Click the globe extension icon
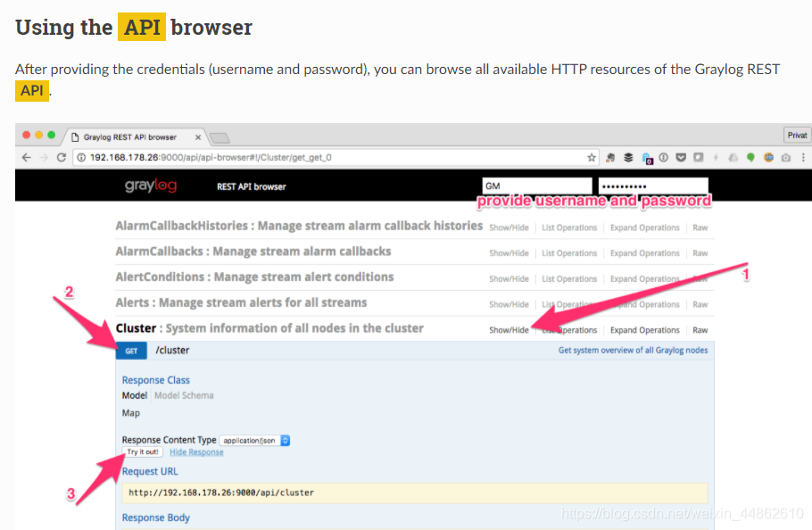The height and width of the screenshot is (530, 812). tap(768, 157)
